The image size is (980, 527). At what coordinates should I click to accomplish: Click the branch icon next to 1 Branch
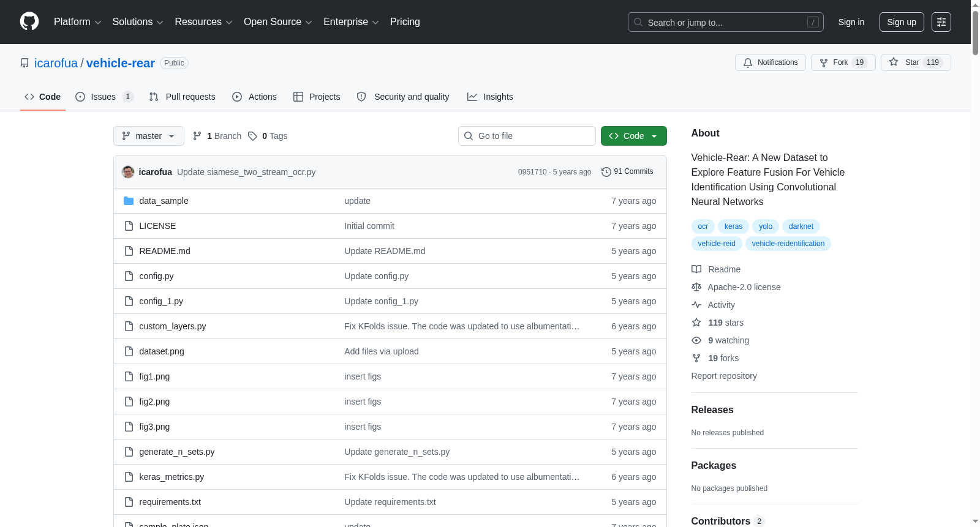pos(197,136)
